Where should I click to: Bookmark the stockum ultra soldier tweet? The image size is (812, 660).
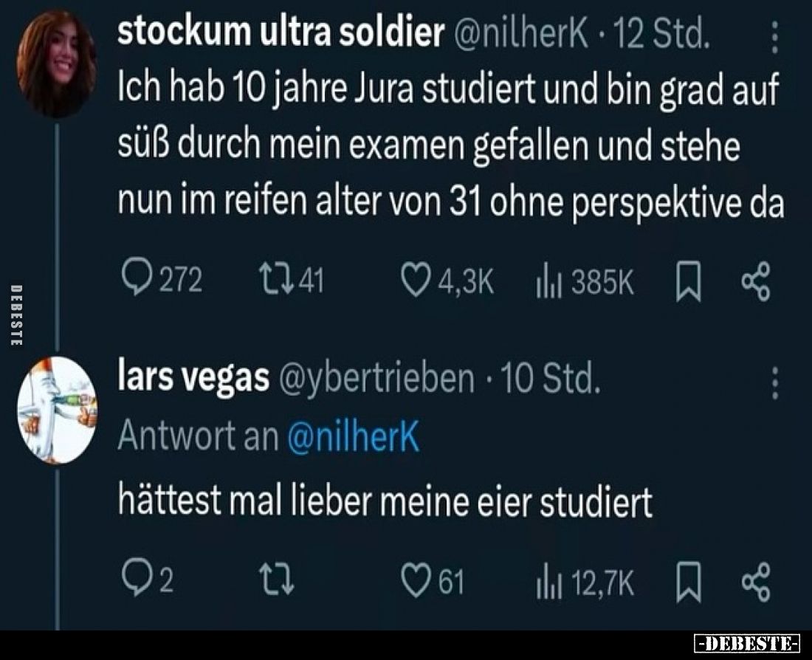[688, 281]
